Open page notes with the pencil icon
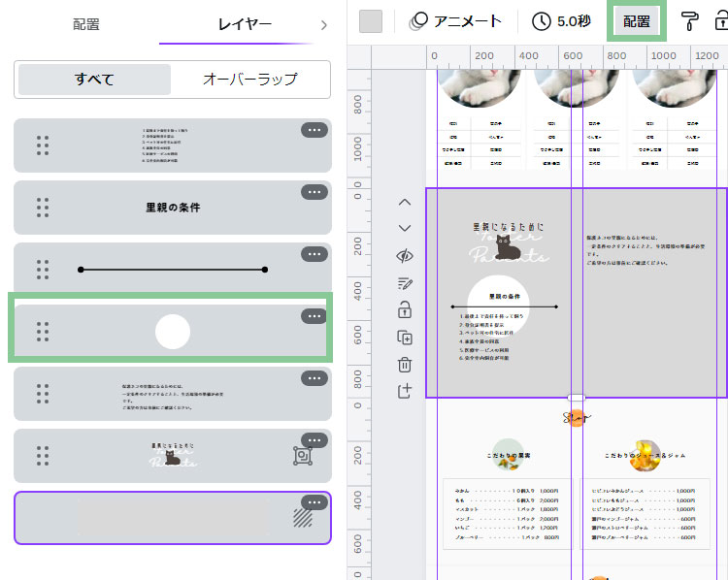The image size is (728, 580). point(405,283)
